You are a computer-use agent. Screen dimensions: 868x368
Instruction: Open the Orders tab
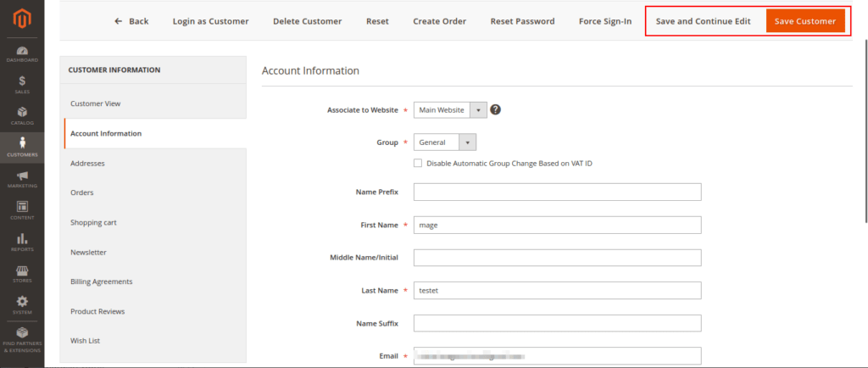82,192
